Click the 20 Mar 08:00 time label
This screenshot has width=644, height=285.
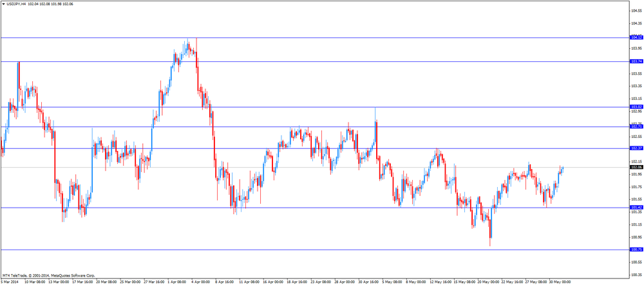tap(105, 282)
